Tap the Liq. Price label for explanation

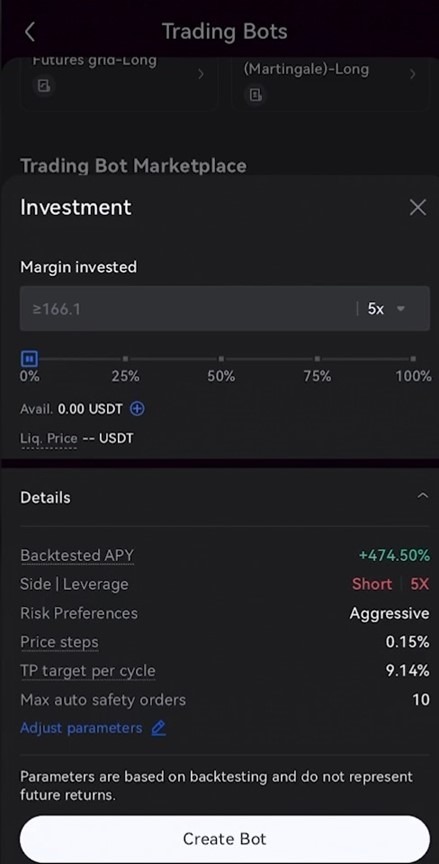point(48,439)
